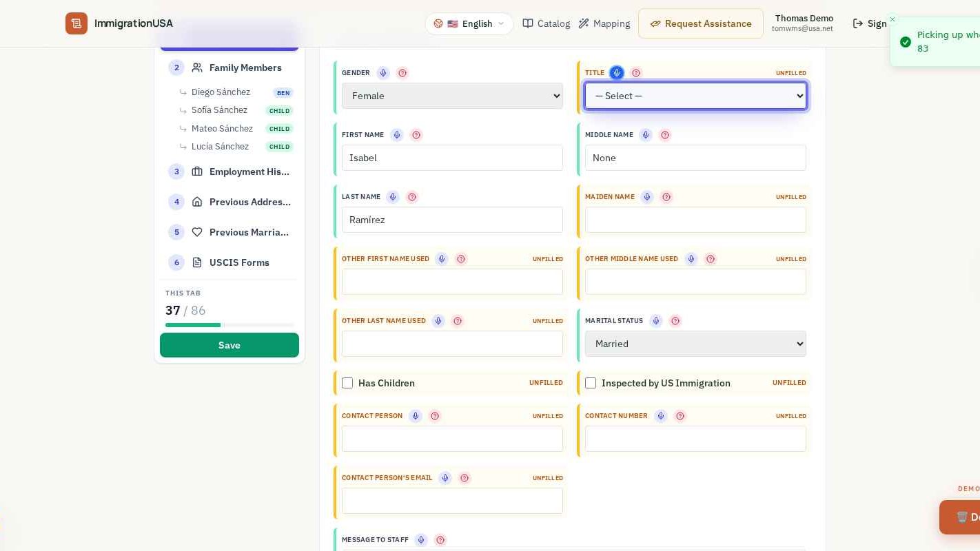Viewport: 980px width, 551px height.
Task: Open the English language selector
Action: [469, 23]
